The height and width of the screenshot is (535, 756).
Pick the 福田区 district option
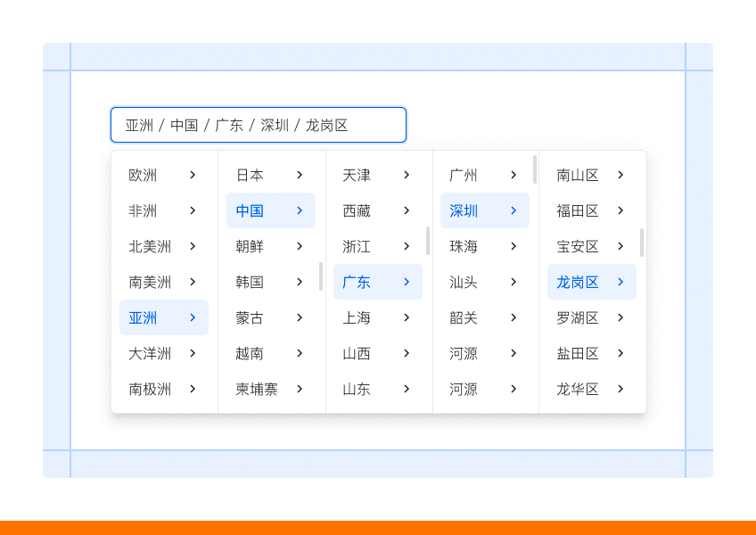578,210
